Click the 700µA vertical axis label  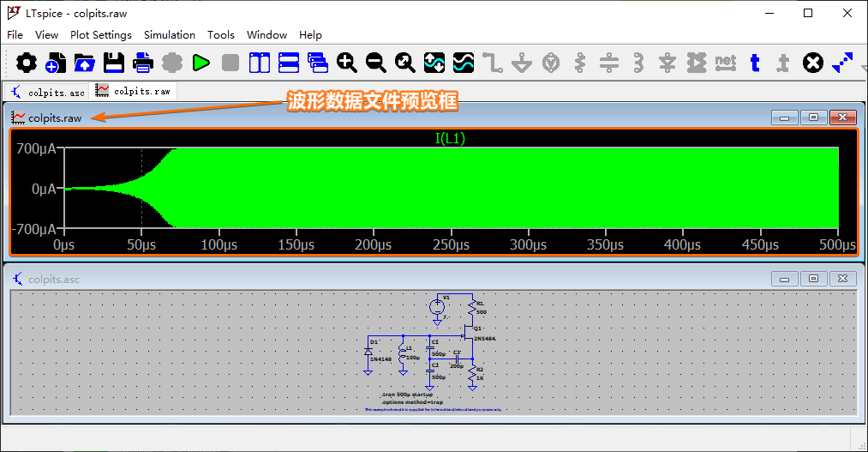coord(36,148)
